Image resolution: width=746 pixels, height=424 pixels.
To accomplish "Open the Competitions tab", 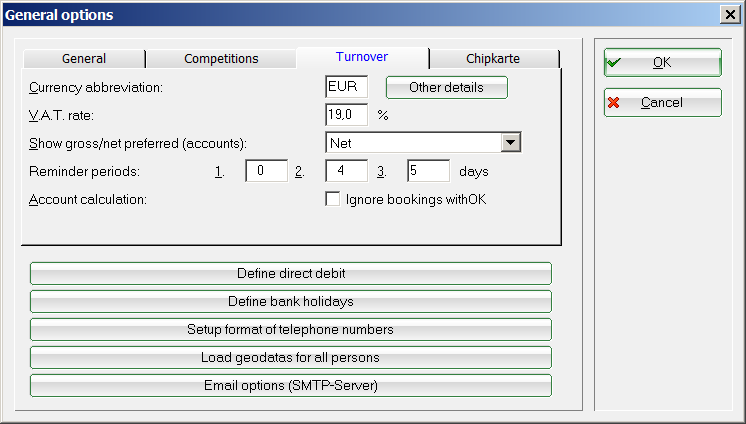I will pyautogui.click(x=221, y=59).
